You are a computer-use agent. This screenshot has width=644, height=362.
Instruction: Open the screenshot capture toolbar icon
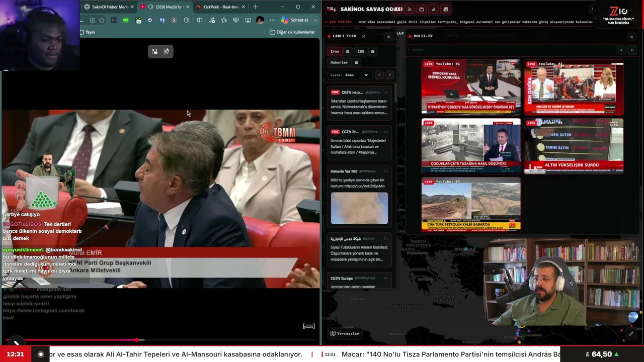248,20
